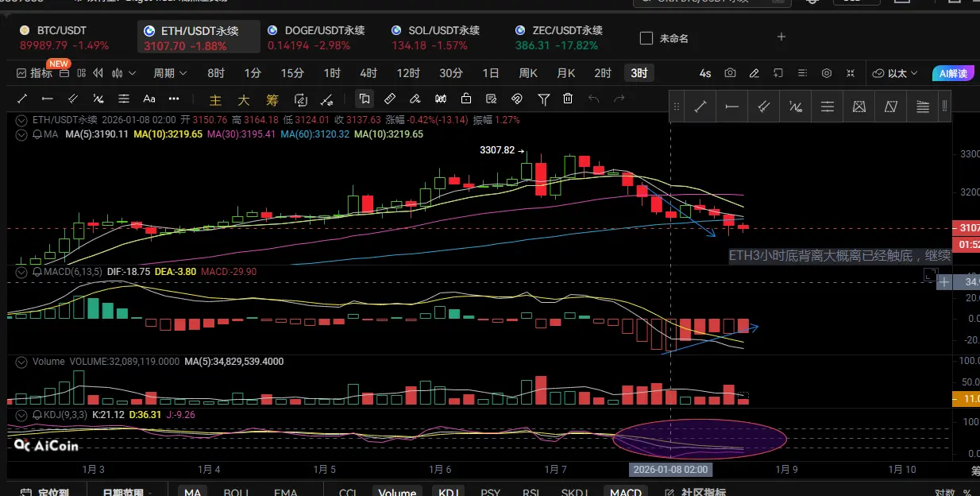980x496 pixels.
Task: Select floating toolbar parallel channel tool
Action: pos(763,107)
